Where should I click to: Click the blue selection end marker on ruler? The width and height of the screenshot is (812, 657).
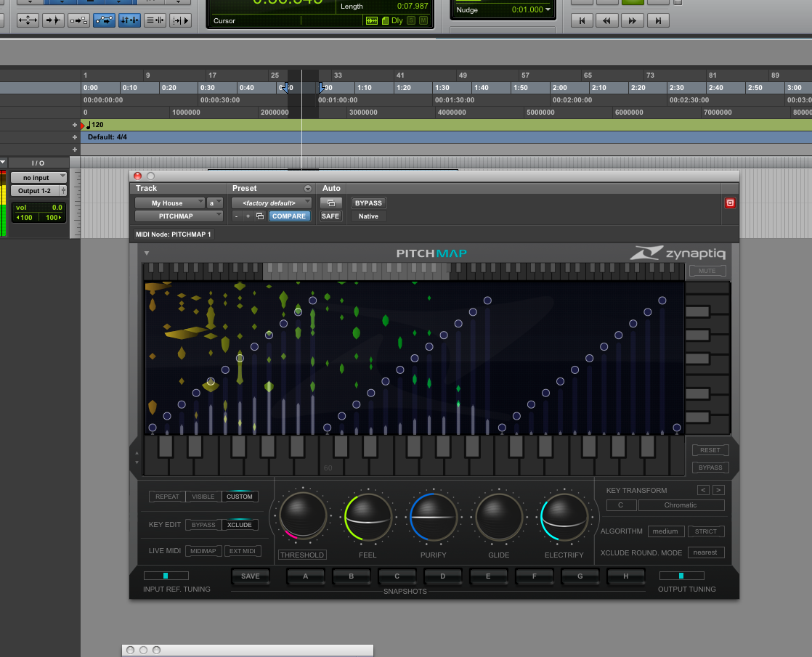coord(321,87)
